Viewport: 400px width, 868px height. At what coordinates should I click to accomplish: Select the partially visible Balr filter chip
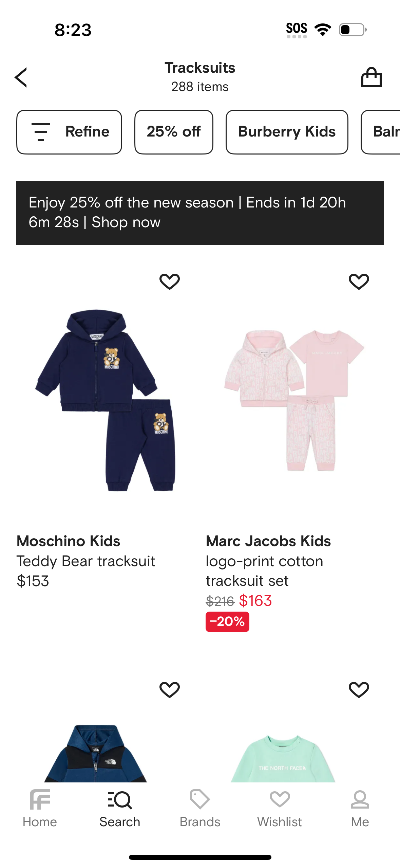pos(383,132)
